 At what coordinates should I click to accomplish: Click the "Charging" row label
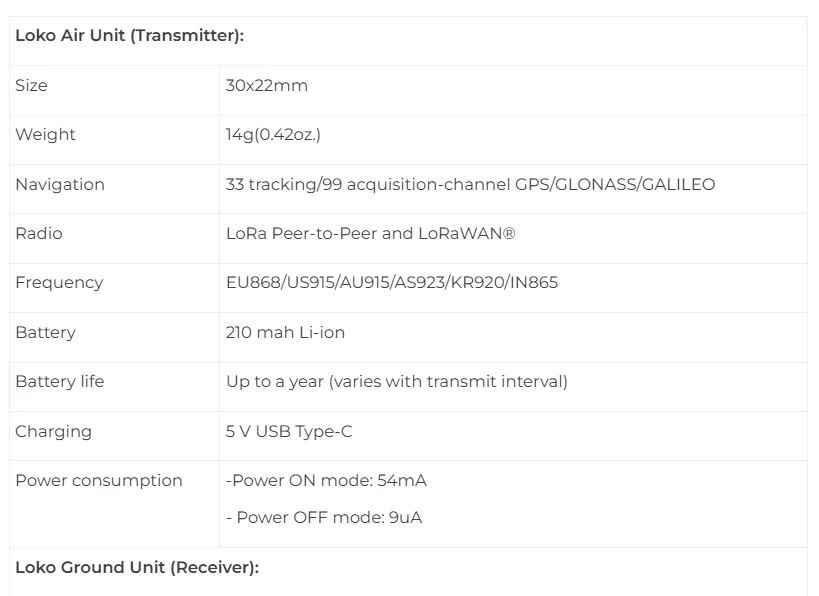[x=53, y=431]
